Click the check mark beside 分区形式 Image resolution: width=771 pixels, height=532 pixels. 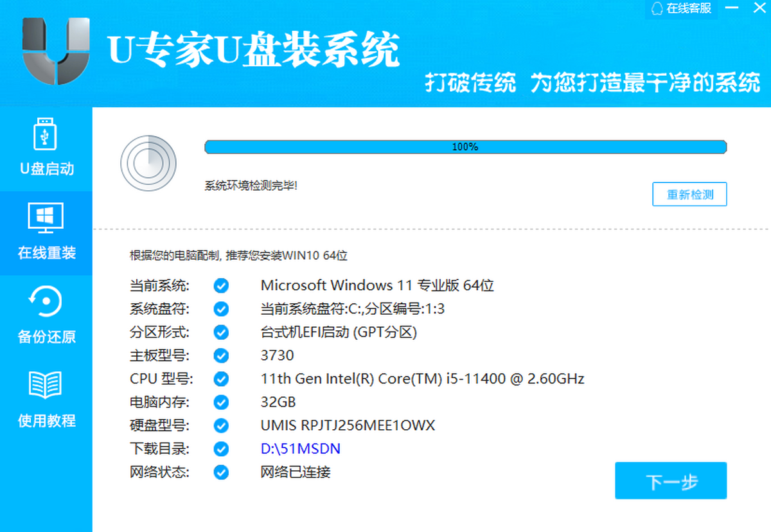221,333
